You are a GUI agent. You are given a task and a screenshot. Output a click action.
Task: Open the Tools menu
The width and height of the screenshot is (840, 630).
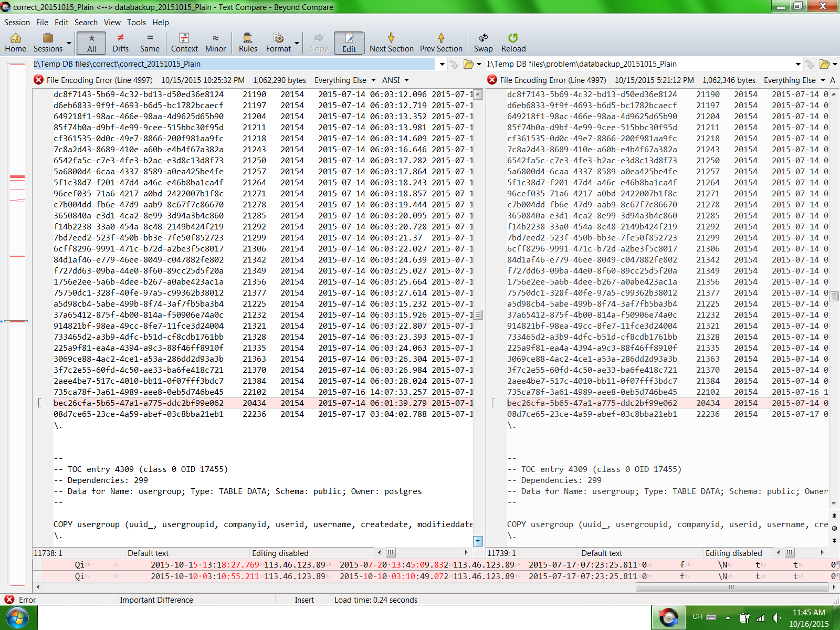[x=136, y=22]
